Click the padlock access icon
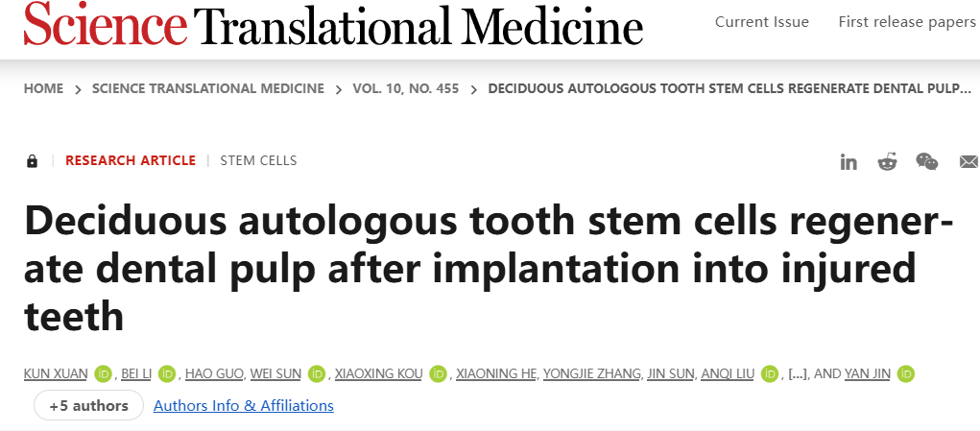The image size is (980, 431). click(32, 161)
